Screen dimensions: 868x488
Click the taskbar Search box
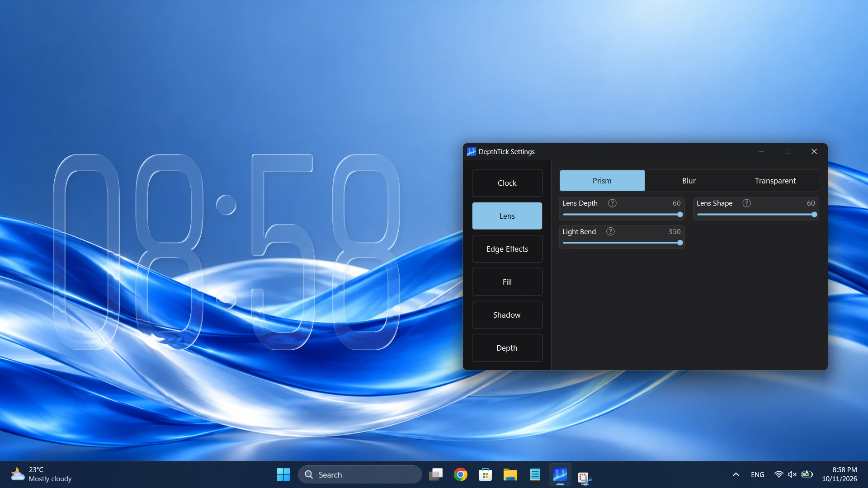click(360, 474)
